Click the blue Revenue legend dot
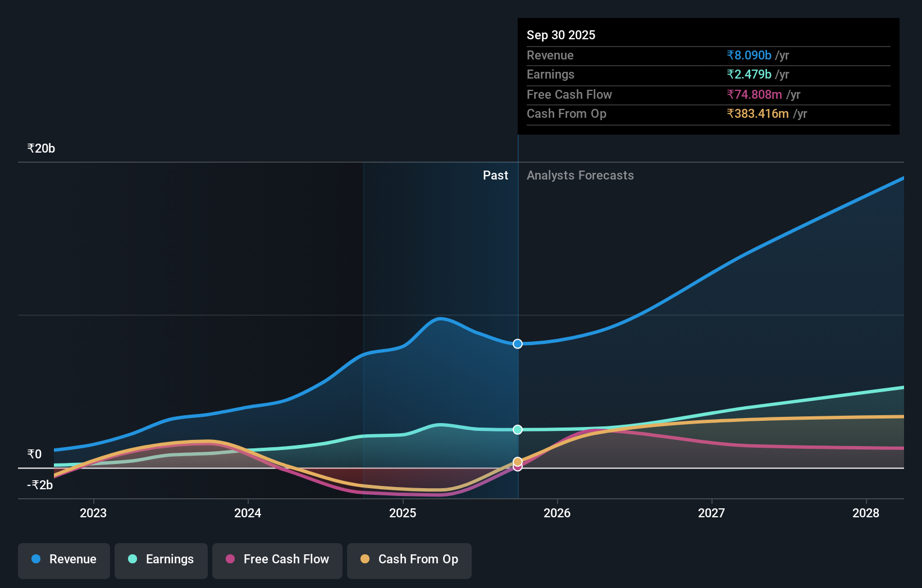Viewport: 922px width, 588px height. pos(36,559)
